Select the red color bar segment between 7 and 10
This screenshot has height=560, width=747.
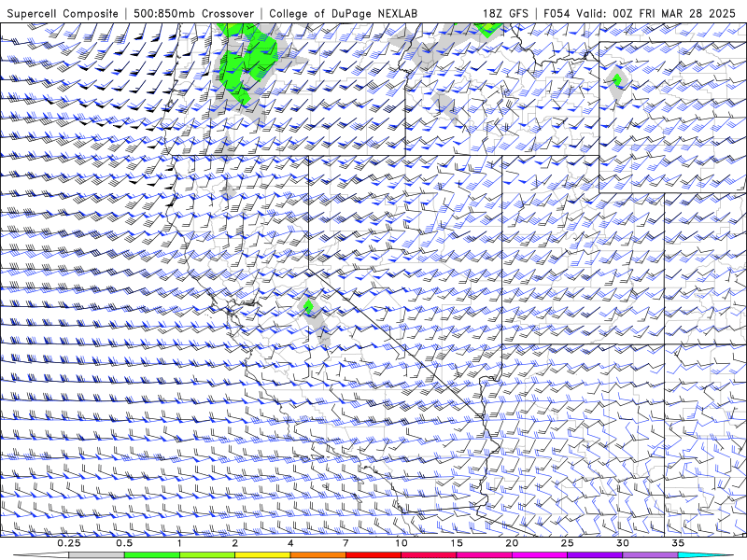pos(373,555)
